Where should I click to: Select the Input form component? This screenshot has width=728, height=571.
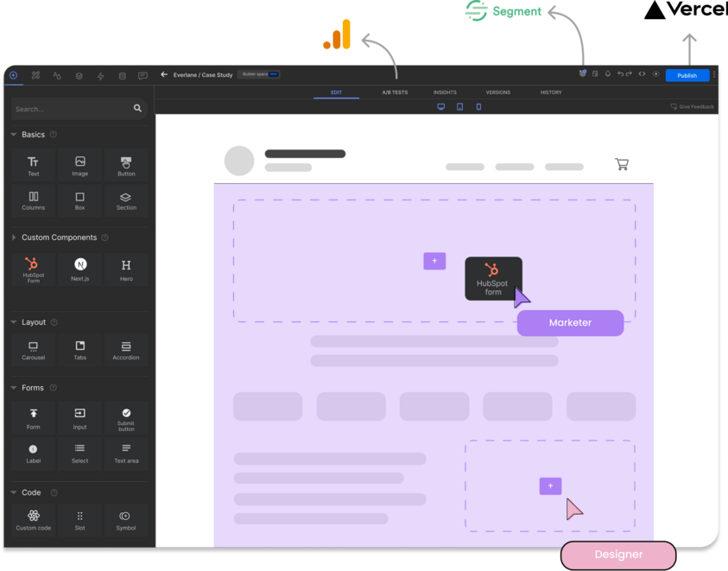click(x=79, y=419)
